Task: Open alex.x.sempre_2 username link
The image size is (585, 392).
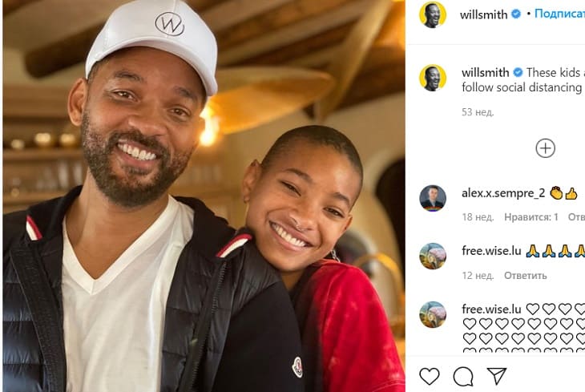Action: point(503,193)
